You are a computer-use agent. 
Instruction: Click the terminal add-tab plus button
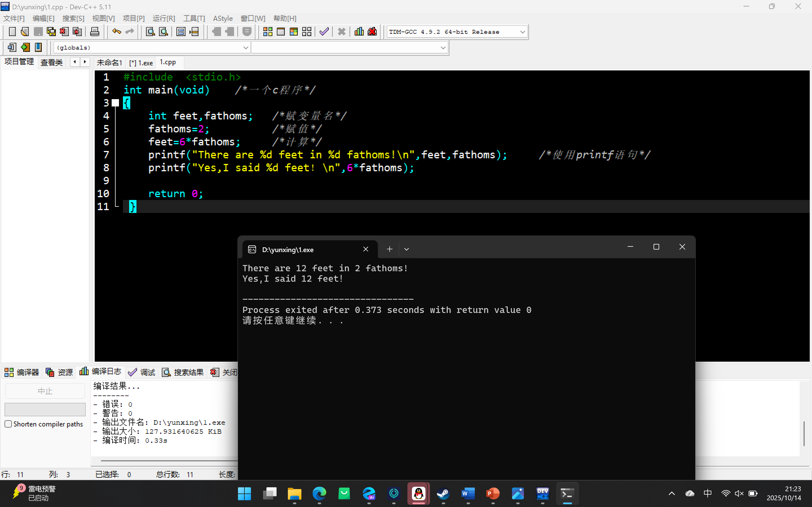[389, 249]
